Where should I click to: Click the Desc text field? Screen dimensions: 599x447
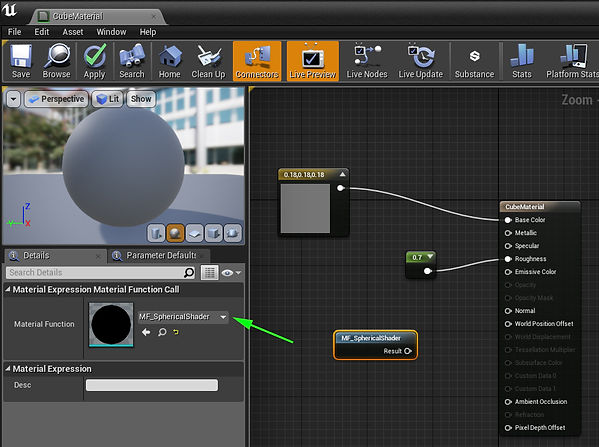(x=152, y=385)
